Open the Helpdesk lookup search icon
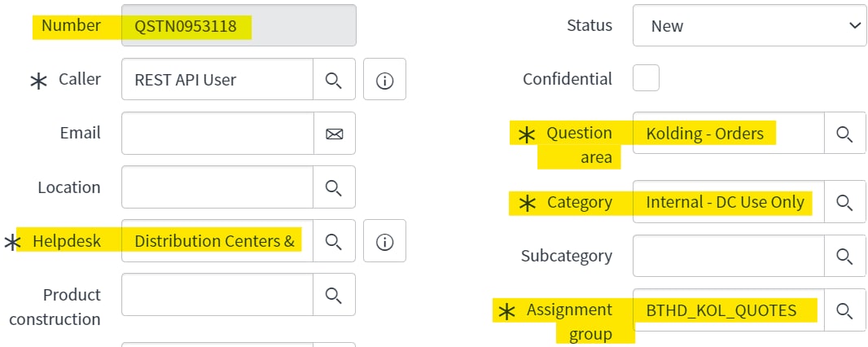This screenshot has width=868, height=347. coord(334,241)
